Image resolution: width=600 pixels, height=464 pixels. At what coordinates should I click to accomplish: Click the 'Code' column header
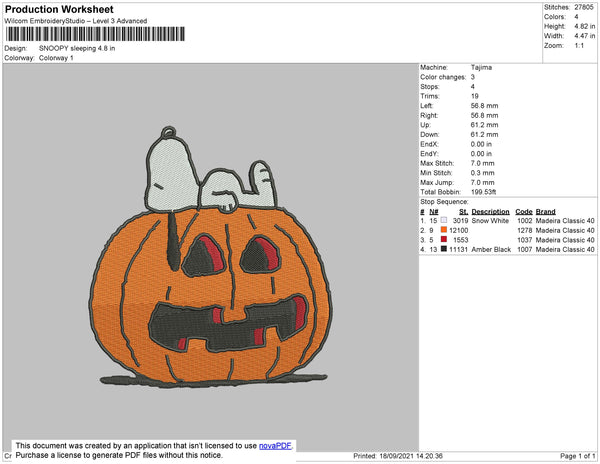point(524,212)
